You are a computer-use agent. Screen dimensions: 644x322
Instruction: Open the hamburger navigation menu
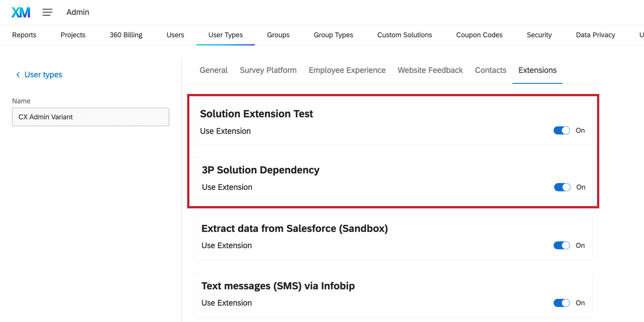[47, 13]
